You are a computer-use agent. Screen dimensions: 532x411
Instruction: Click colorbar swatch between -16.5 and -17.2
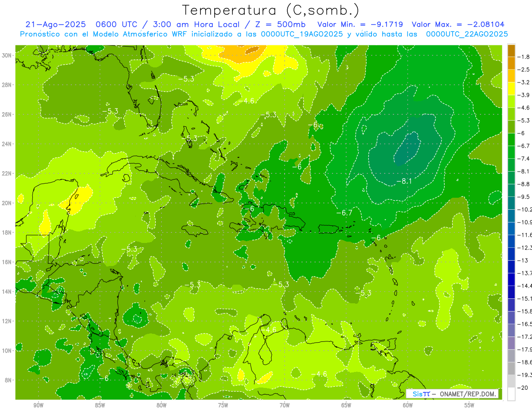511,330
